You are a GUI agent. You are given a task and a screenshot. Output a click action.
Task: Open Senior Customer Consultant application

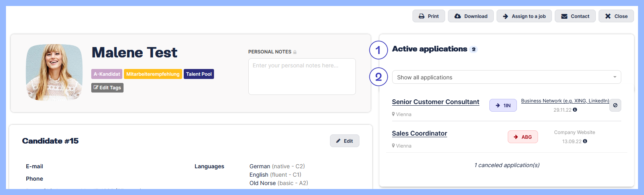point(435,102)
